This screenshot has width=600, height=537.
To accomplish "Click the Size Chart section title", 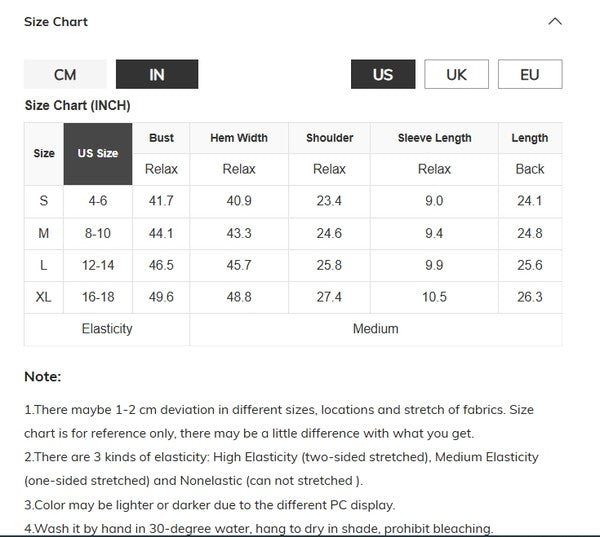I will (x=56, y=21).
